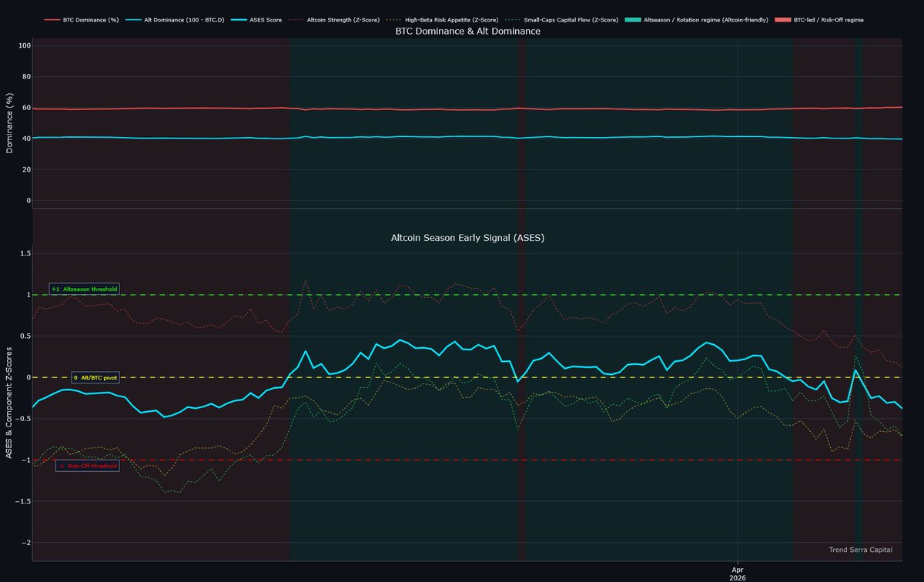Click the -1 Risk-Off threshold annotation

(x=87, y=466)
